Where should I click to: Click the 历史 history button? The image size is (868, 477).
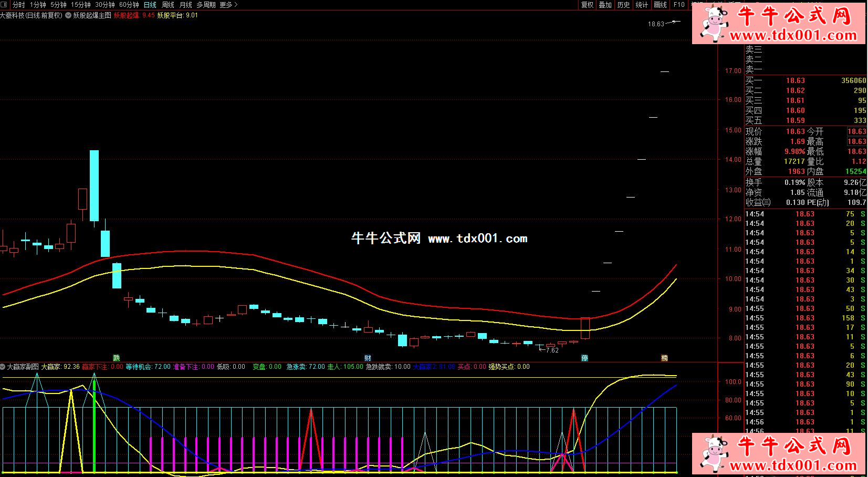click(x=623, y=5)
